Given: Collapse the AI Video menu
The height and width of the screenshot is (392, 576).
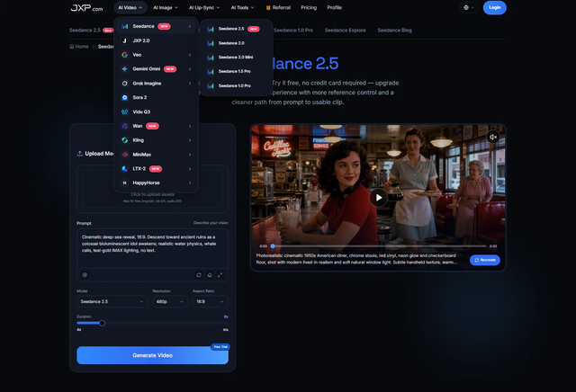Looking at the screenshot, I should (x=130, y=8).
